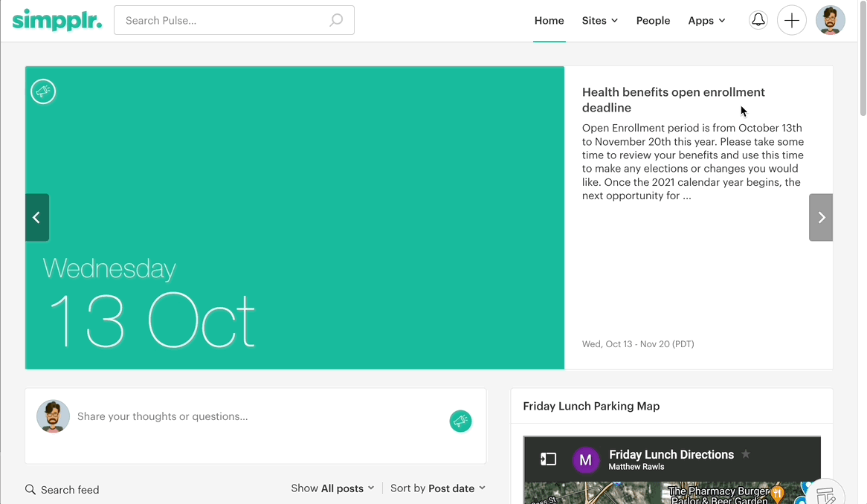This screenshot has width=867, height=504.
Task: Go to the Home tab
Action: tap(549, 21)
